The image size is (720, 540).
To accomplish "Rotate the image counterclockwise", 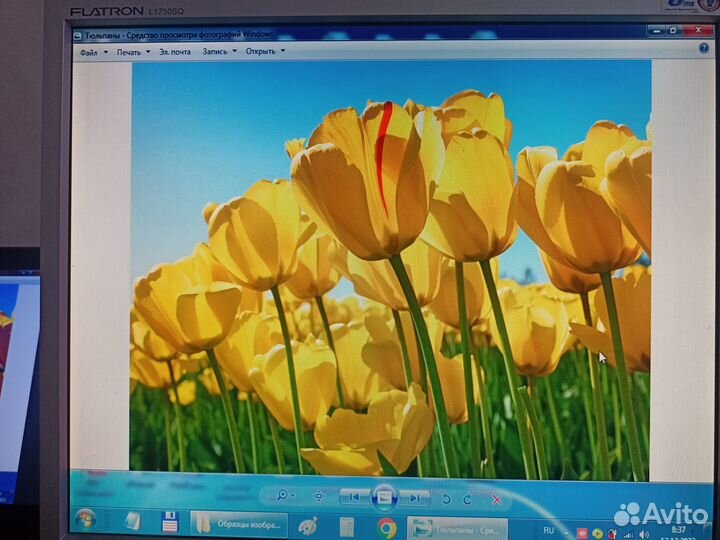I will point(445,499).
